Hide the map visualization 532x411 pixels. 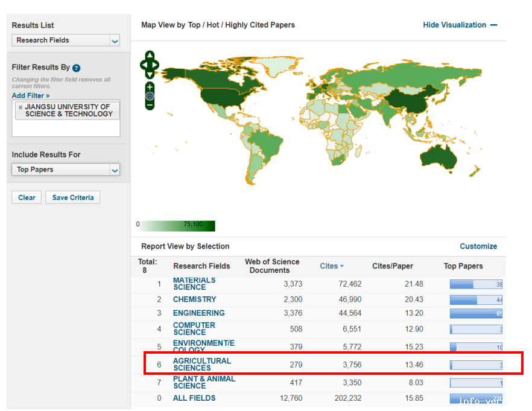[x=460, y=25]
